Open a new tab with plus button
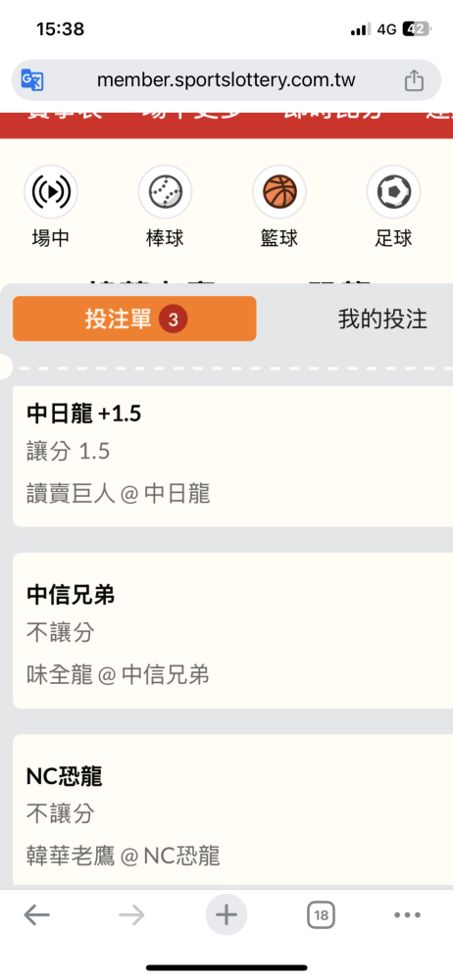 point(226,915)
